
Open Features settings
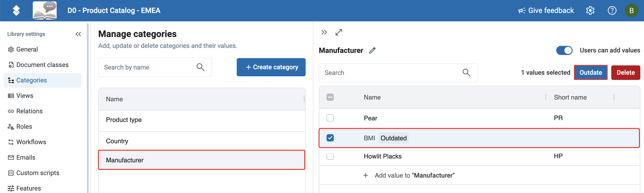pyautogui.click(x=43, y=188)
